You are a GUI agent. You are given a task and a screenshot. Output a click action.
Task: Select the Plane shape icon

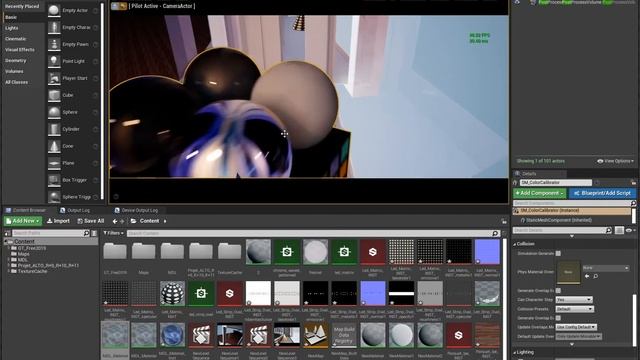point(54,163)
